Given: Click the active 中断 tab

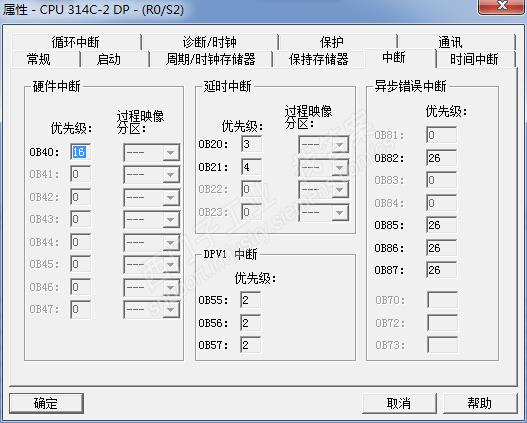Looking at the screenshot, I should click(400, 58).
